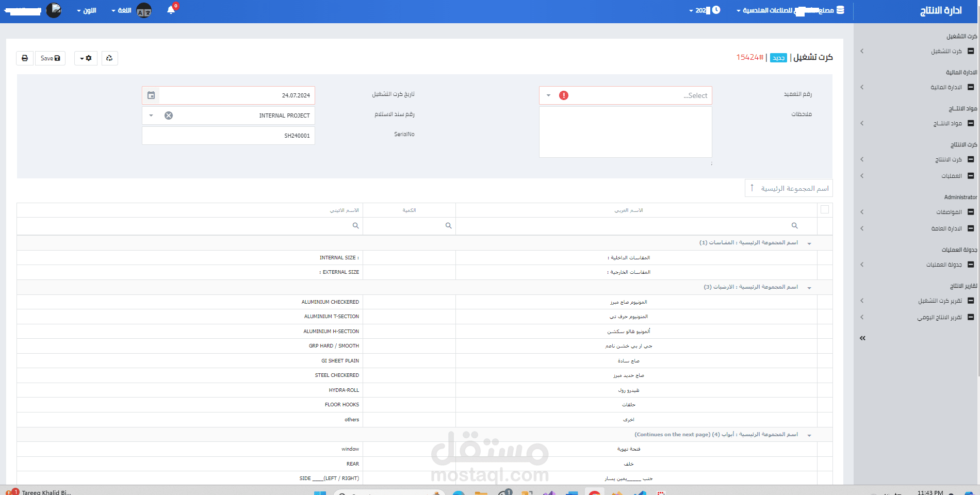Clear INTERNAL PROJECT using the X icon

(168, 115)
